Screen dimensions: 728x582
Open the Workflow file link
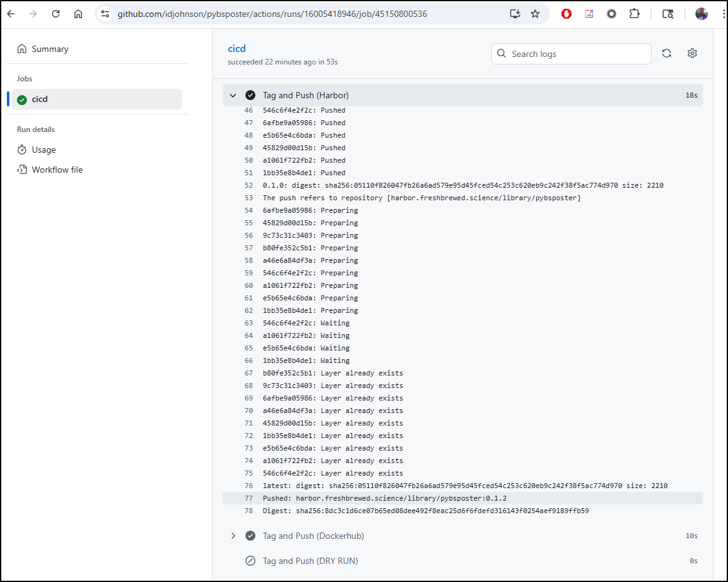point(57,170)
